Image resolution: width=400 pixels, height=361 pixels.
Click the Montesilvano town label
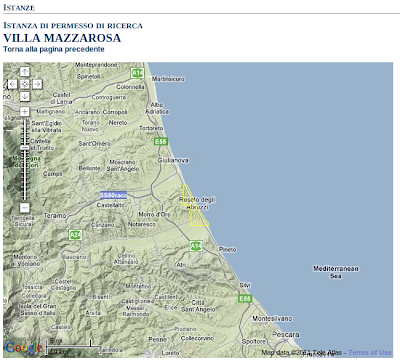click(272, 318)
